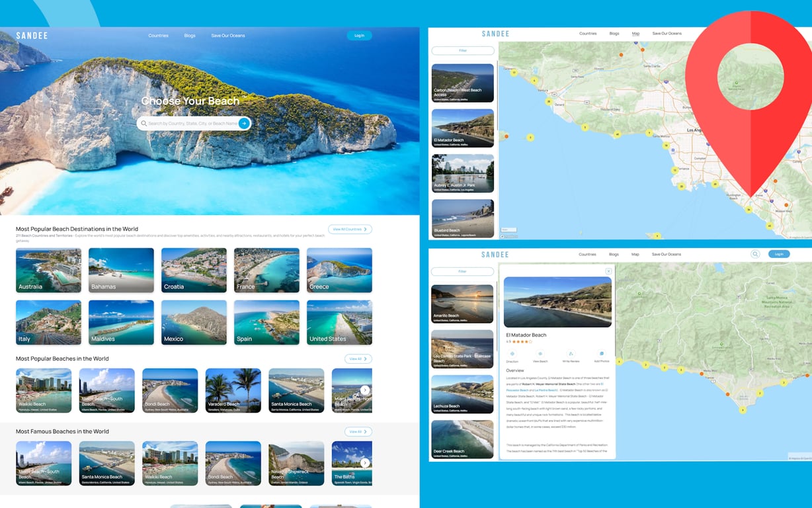Open Amarillo Beach sidebar card
The width and height of the screenshot is (812, 508).
[x=462, y=304]
